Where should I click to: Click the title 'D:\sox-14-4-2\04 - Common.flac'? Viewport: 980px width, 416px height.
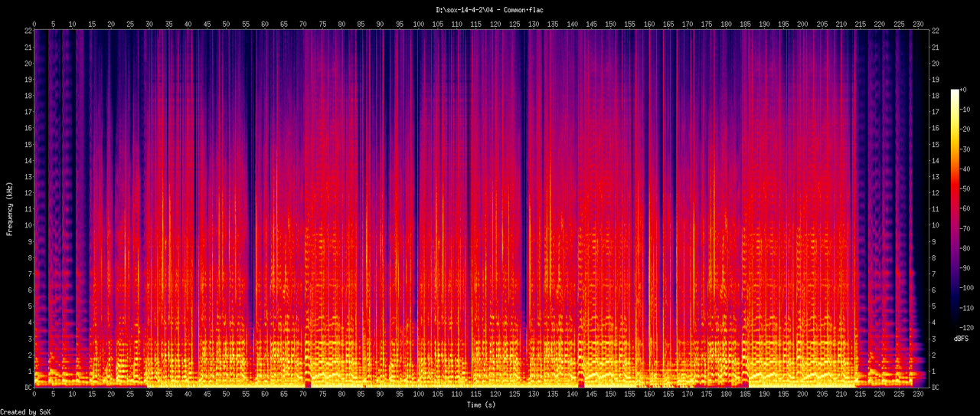pos(490,10)
